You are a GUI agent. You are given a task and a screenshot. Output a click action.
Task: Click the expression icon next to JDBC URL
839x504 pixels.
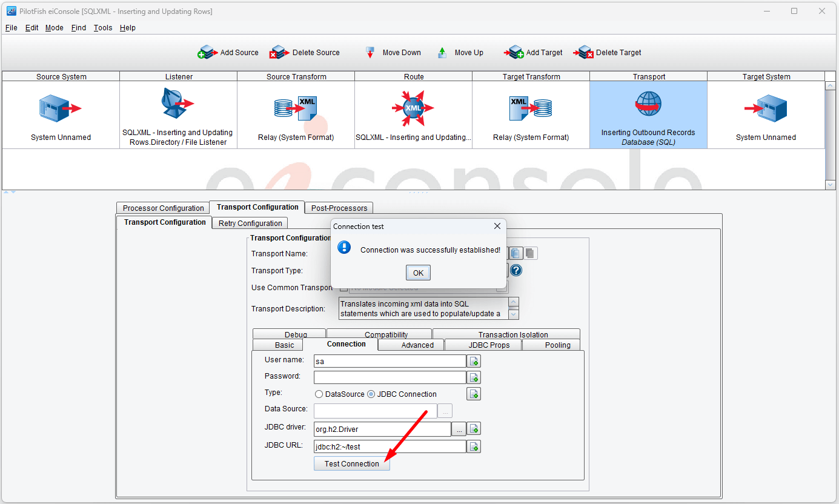tap(474, 446)
